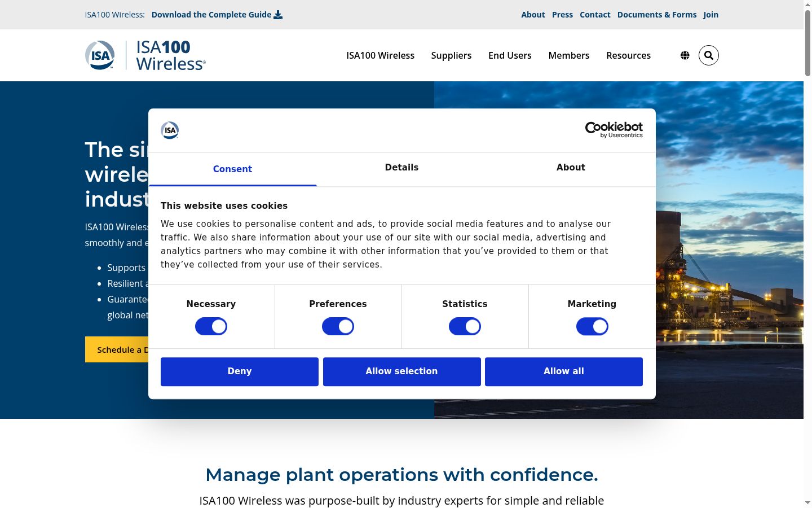The image size is (812, 508).
Task: Go to the Press link
Action: click(x=562, y=15)
